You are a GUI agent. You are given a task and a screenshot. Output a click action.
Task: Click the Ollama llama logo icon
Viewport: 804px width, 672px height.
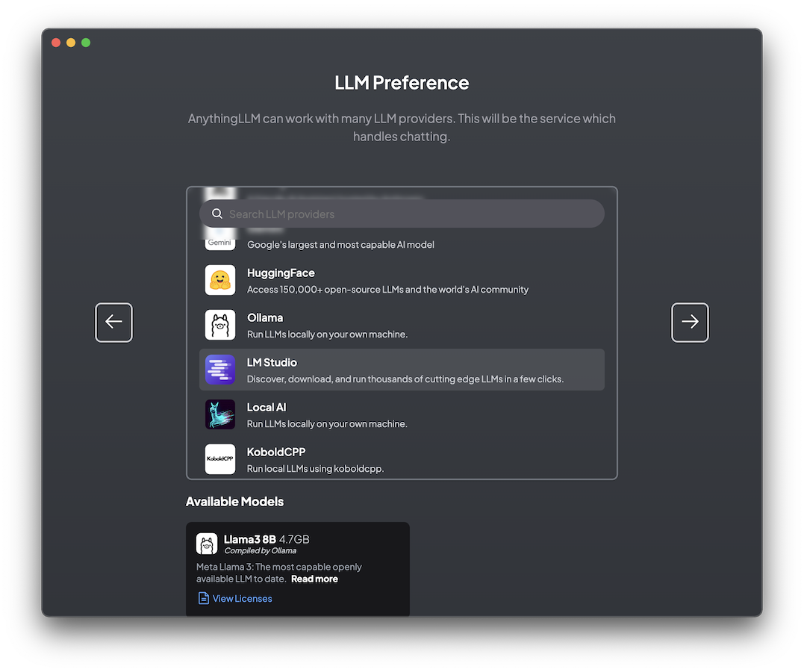coord(220,325)
